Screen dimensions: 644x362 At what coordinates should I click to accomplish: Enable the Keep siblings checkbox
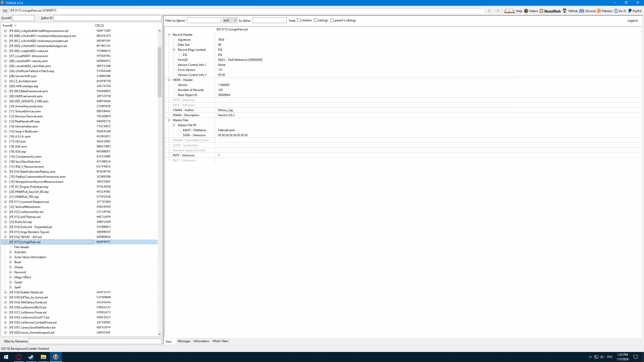[316, 20]
